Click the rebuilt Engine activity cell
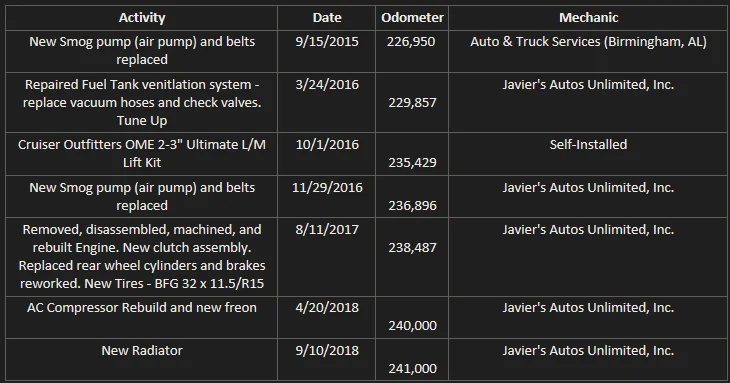This screenshot has height=383, width=730. click(x=142, y=256)
